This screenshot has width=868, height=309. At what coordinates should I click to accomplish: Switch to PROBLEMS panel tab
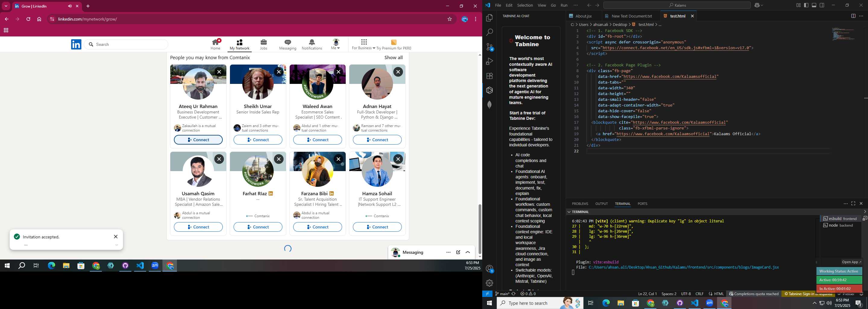point(580,204)
